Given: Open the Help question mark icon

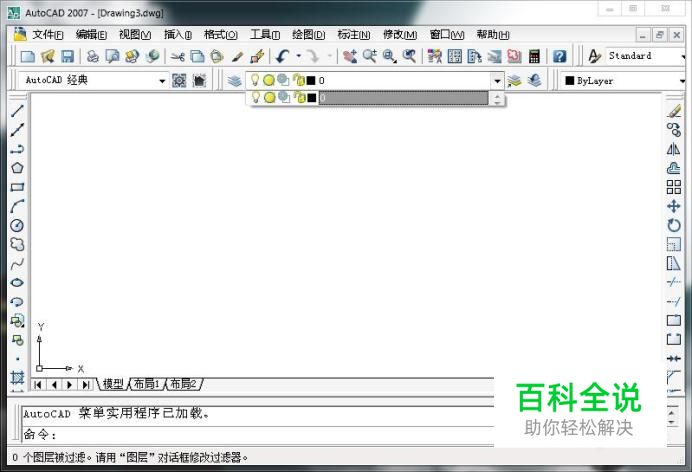Looking at the screenshot, I should pyautogui.click(x=560, y=56).
